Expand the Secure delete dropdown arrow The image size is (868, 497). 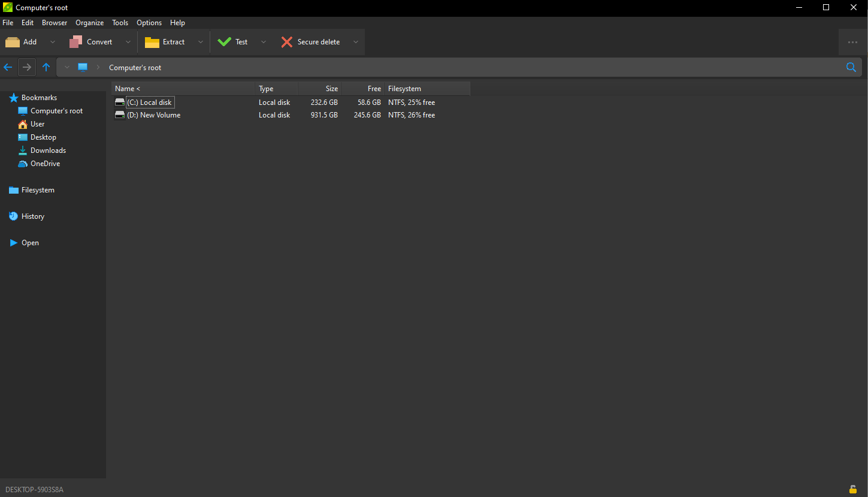click(x=355, y=42)
